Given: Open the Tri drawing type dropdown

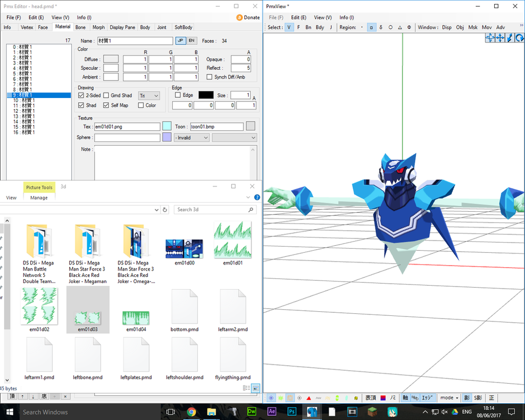Looking at the screenshot, I should tap(149, 96).
